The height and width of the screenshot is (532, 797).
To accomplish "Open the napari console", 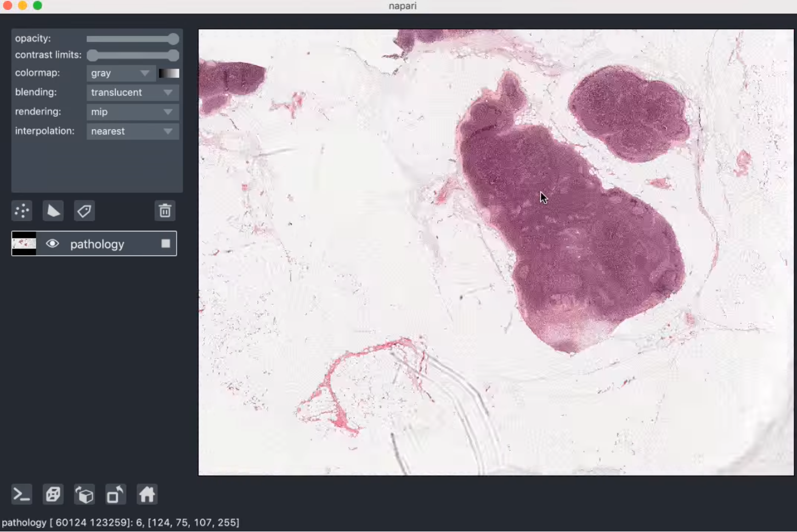I will click(x=22, y=494).
